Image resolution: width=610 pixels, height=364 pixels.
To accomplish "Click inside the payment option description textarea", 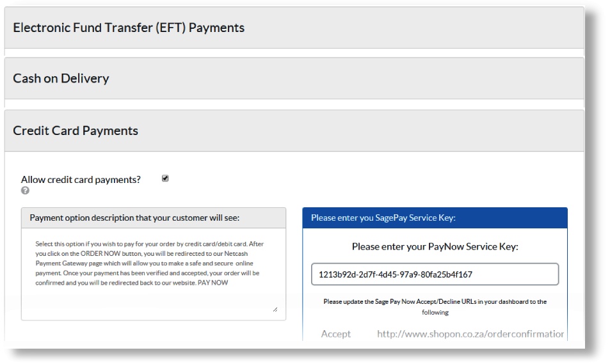I will tap(154, 297).
